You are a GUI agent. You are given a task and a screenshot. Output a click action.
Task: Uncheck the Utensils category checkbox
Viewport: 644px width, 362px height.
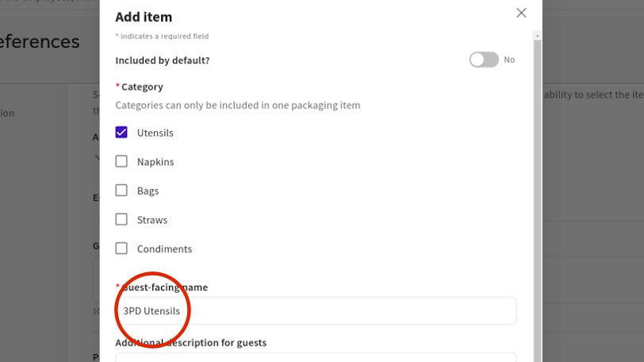tap(121, 133)
